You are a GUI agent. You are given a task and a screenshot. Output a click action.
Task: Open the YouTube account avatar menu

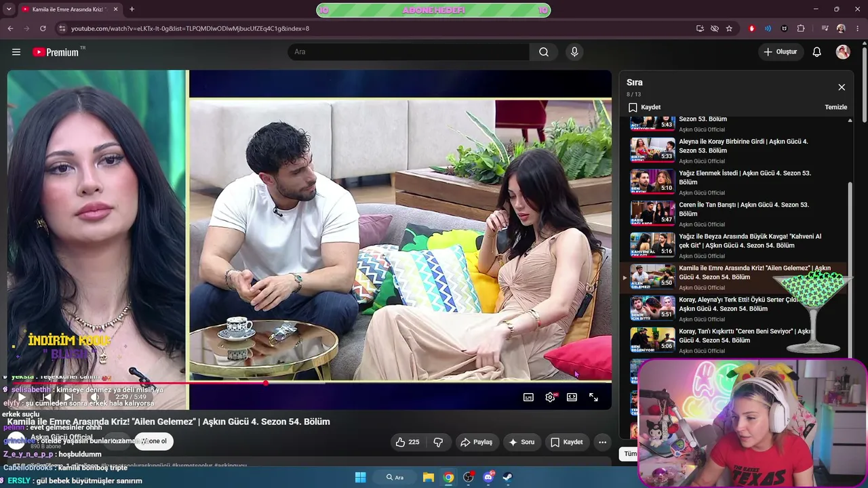(x=843, y=52)
